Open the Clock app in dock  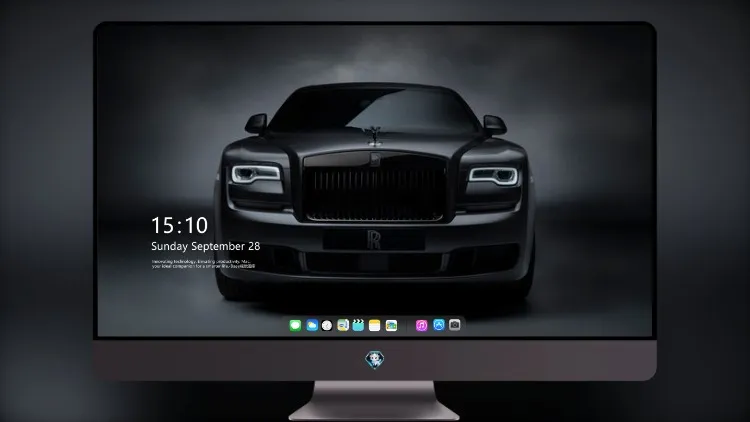tap(327, 326)
